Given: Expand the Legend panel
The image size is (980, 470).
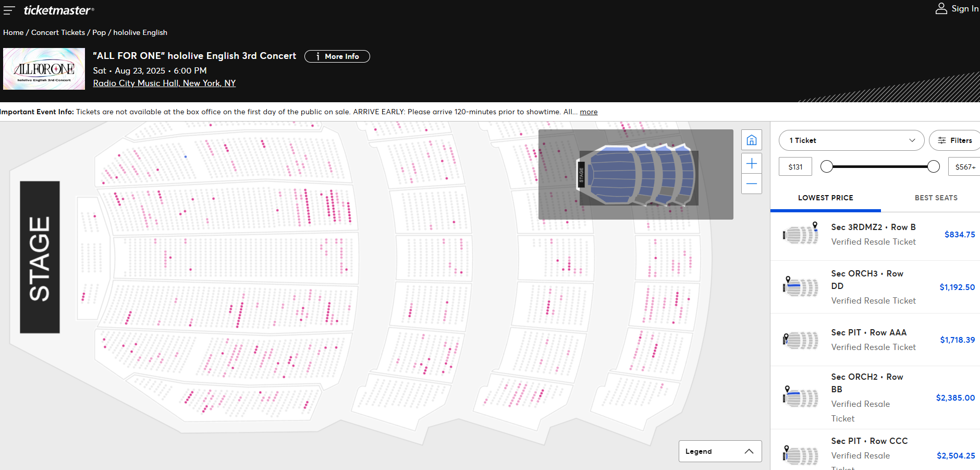Looking at the screenshot, I should pos(720,451).
